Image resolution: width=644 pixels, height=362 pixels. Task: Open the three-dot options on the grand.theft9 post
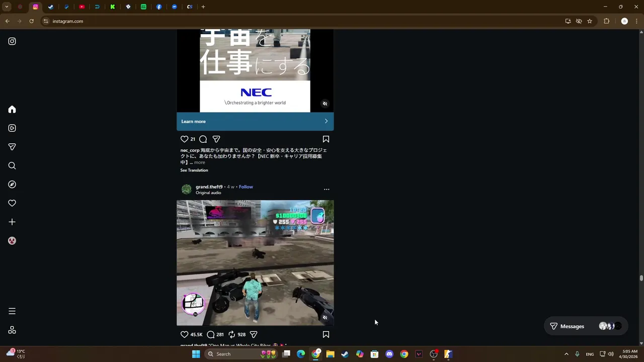pyautogui.click(x=327, y=190)
